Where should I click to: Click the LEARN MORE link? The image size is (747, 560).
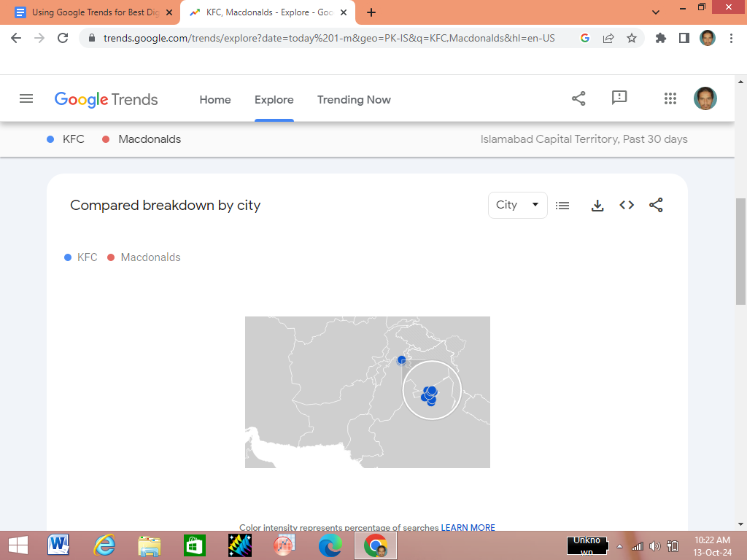(x=468, y=527)
